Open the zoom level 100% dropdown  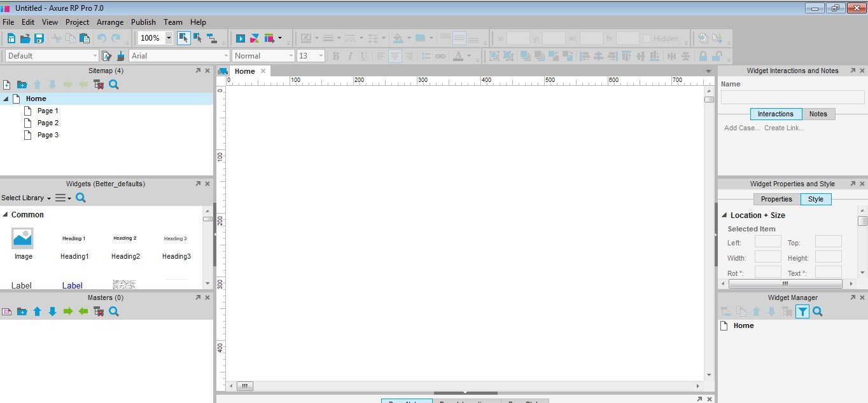(x=169, y=38)
